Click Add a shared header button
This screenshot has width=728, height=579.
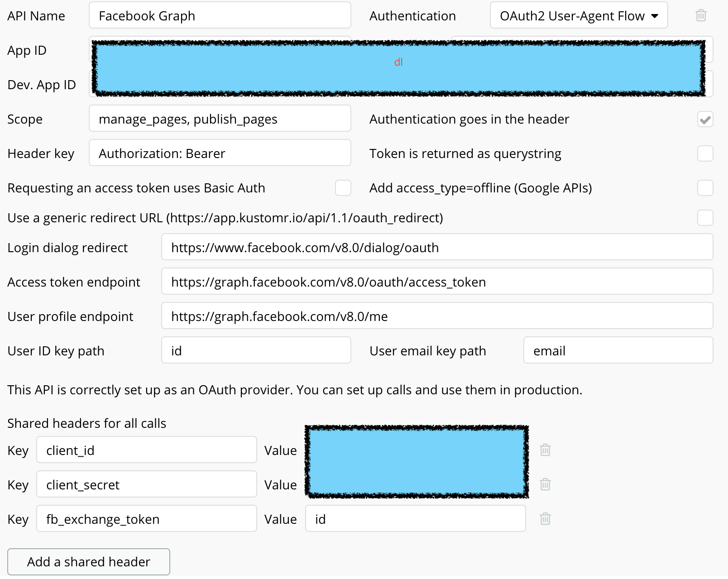click(x=89, y=562)
